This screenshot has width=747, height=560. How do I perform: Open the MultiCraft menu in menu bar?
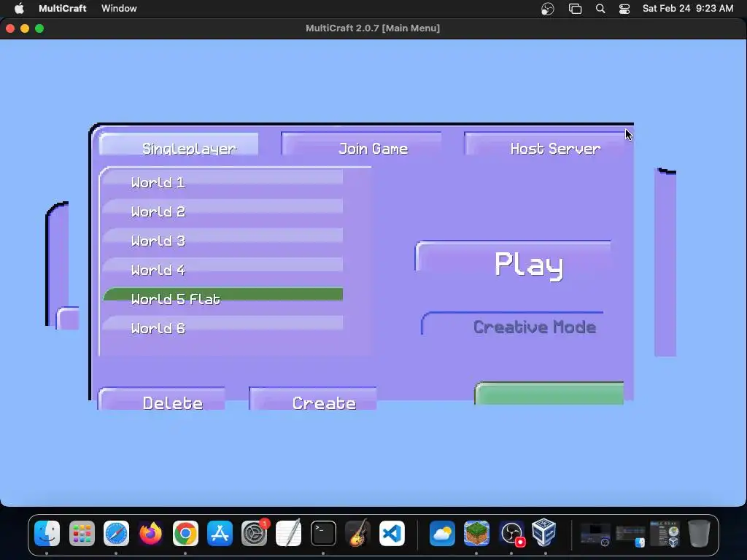coord(63,8)
